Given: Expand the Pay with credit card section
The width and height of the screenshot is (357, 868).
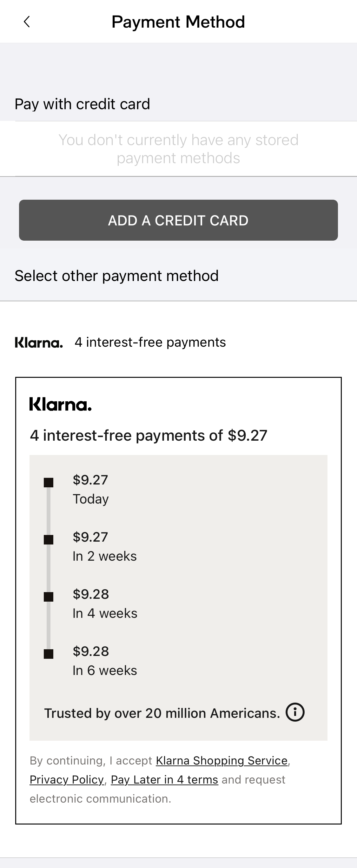Looking at the screenshot, I should 82,104.
